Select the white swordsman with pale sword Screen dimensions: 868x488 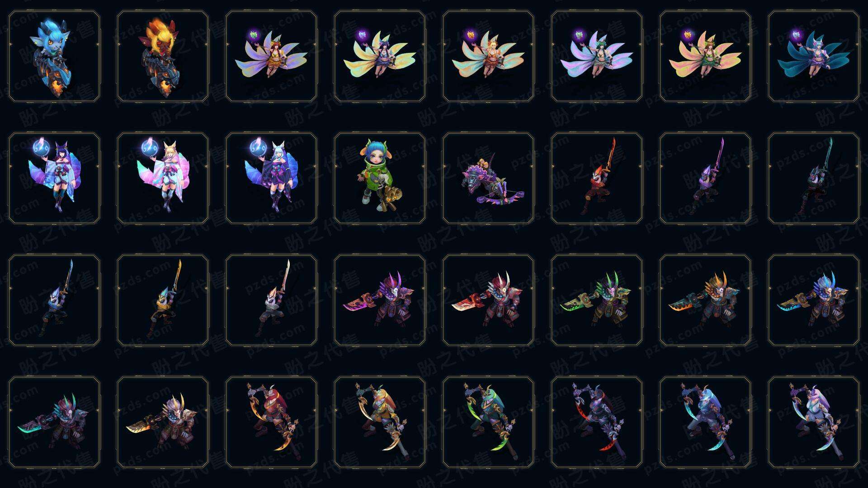pyautogui.click(x=271, y=300)
